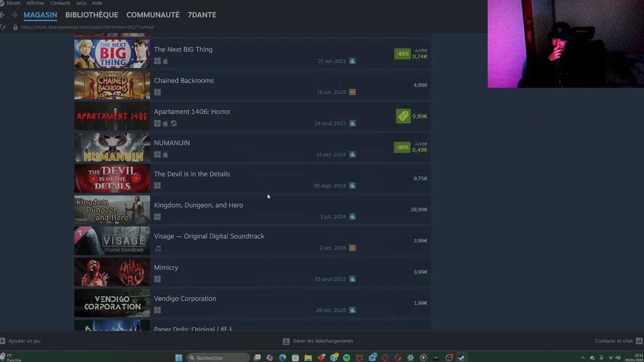Click the Rechercher taskbar search box
The height and width of the screenshot is (362, 644).
pos(217,358)
